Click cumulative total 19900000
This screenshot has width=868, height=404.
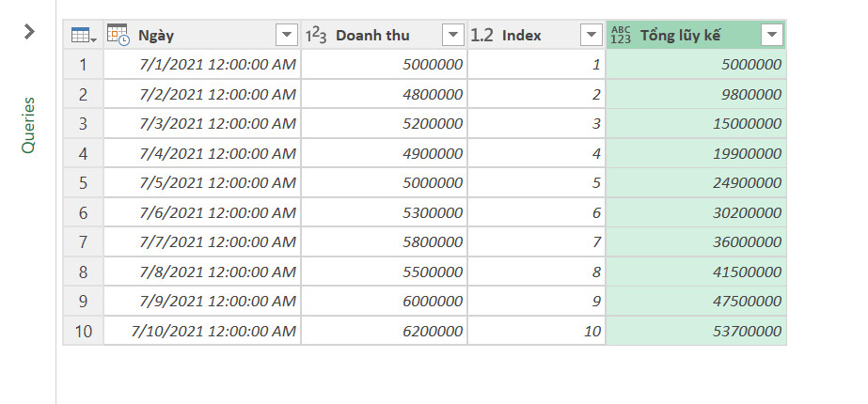(x=697, y=153)
